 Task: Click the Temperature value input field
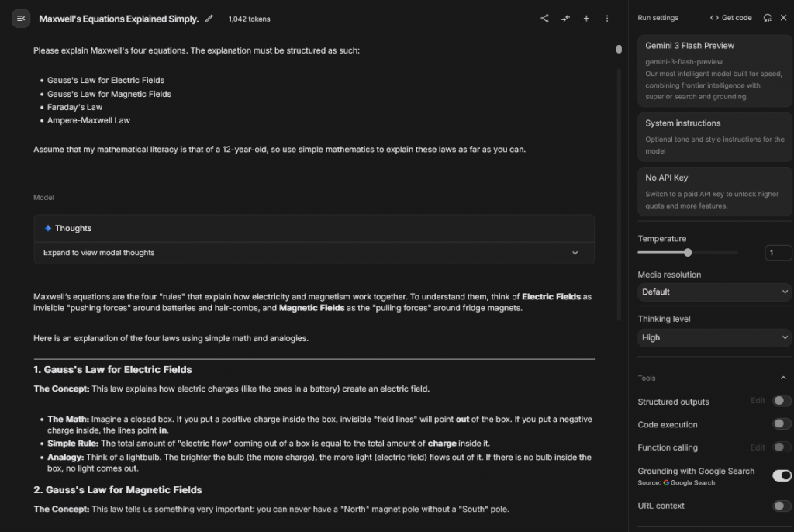[778, 253]
